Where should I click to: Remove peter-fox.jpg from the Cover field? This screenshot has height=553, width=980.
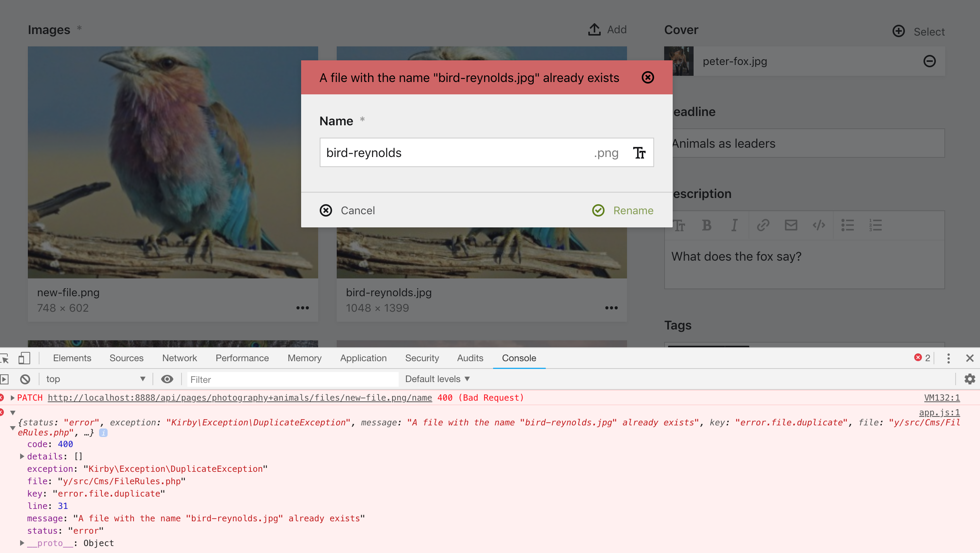click(929, 61)
